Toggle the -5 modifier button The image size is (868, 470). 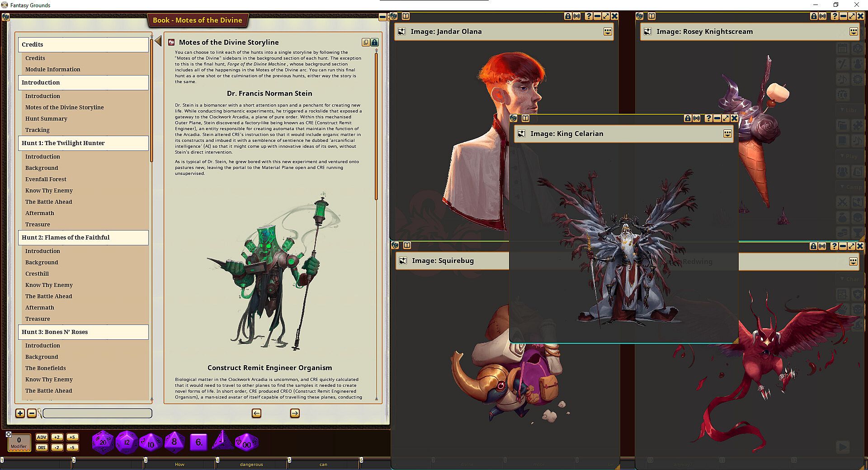point(72,447)
